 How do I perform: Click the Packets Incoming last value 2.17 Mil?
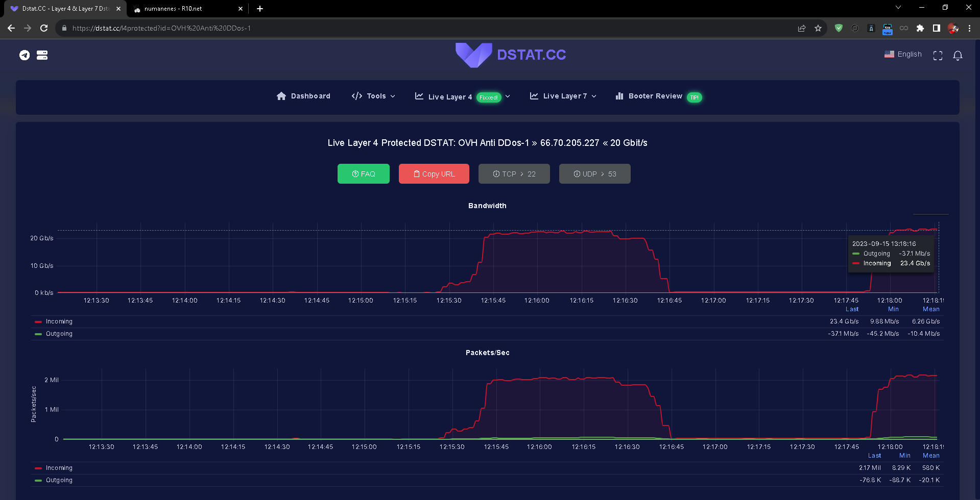[x=870, y=468]
